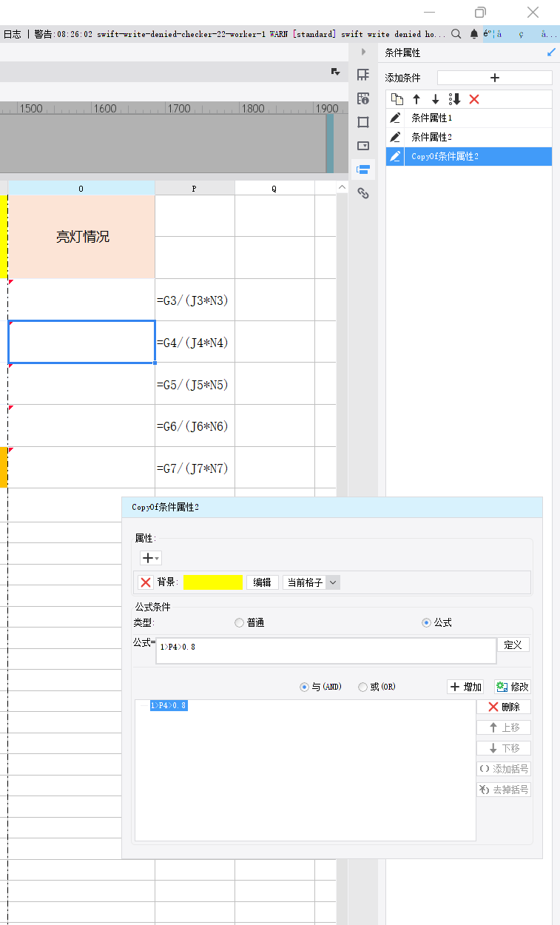Click the yellow background color swatch

pos(213,582)
